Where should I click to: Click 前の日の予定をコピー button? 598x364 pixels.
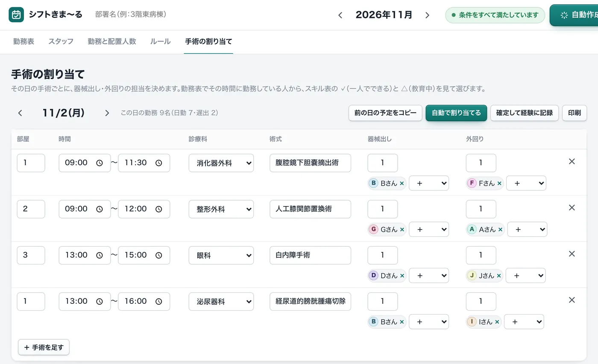[x=385, y=113]
